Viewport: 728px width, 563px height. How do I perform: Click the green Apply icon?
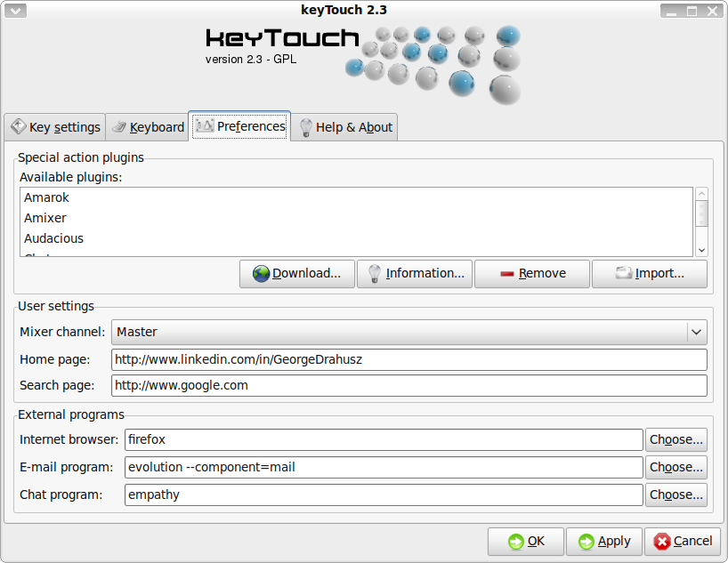point(586,542)
